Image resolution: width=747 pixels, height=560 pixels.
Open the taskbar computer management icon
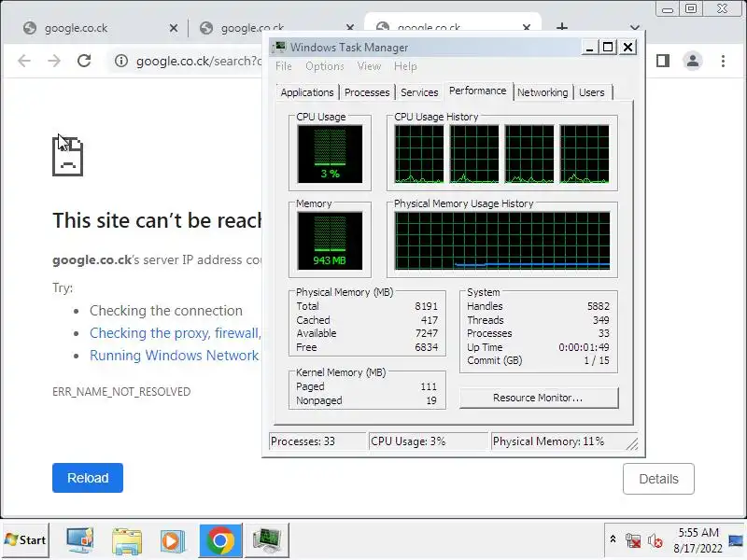(79, 540)
